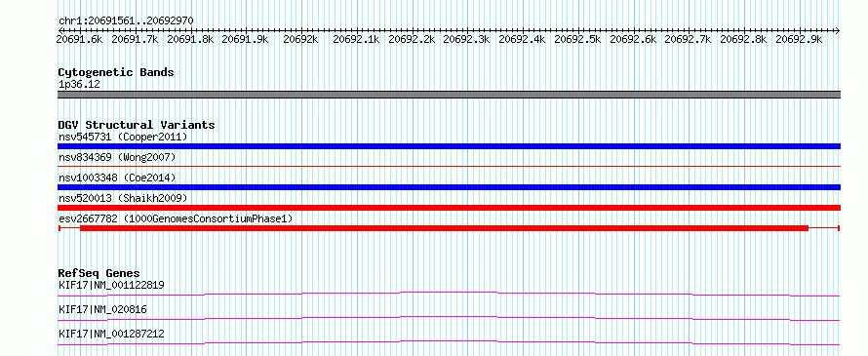The height and width of the screenshot is (356, 868).
Task: Click the magenta KIF17|NM_020816 transcript line
Action: pos(449,318)
